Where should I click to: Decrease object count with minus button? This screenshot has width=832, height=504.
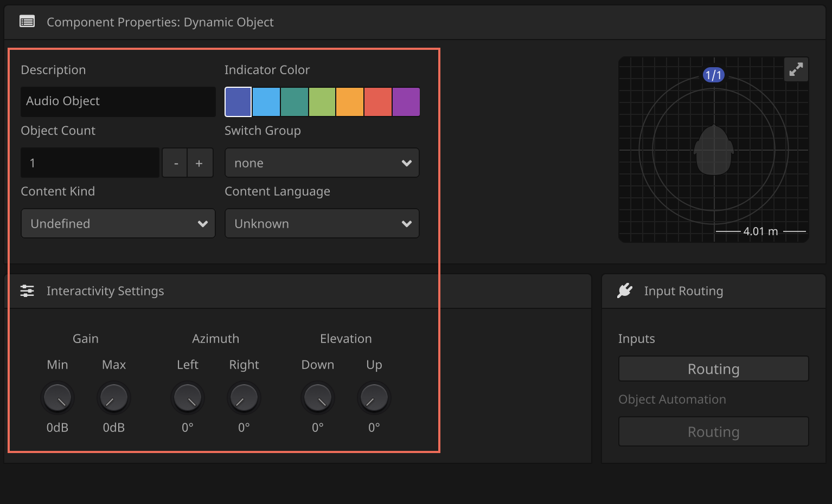[175, 163]
